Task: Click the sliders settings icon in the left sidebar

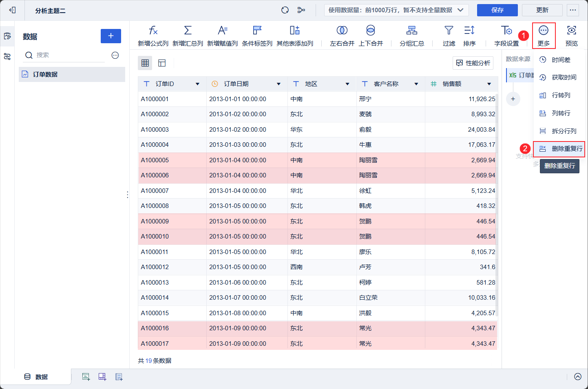Action: (7, 57)
